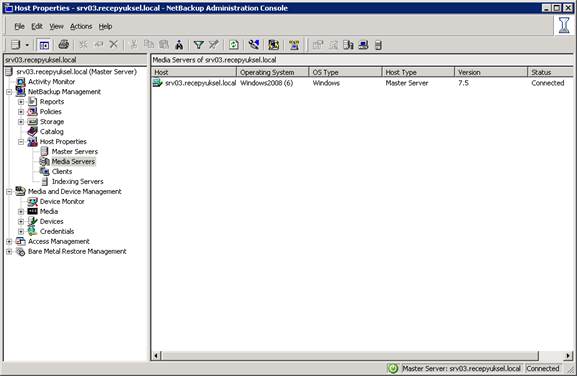Sort by the Host column header
The image size is (577, 376).
coord(194,72)
